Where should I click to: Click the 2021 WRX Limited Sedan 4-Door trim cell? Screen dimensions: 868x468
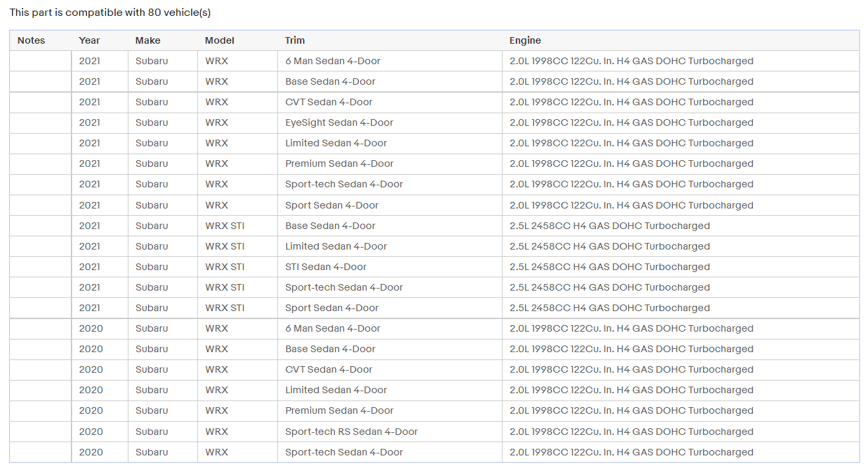[x=390, y=143]
